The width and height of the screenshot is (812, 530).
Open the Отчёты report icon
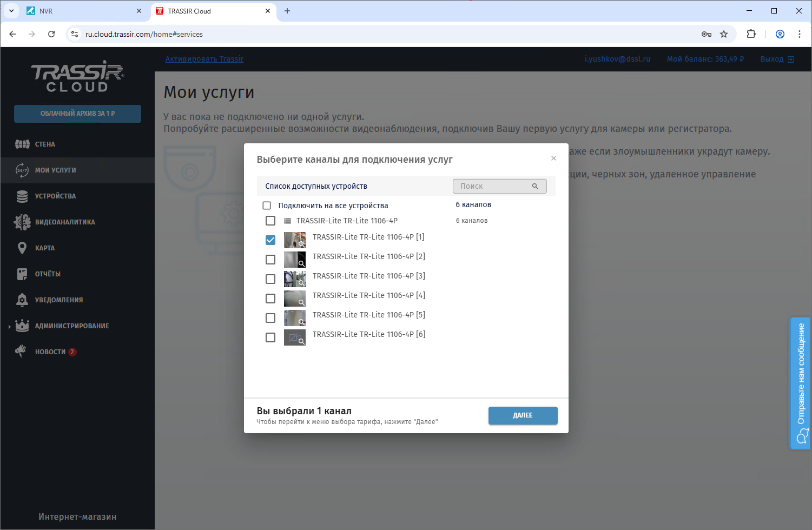tap(22, 274)
